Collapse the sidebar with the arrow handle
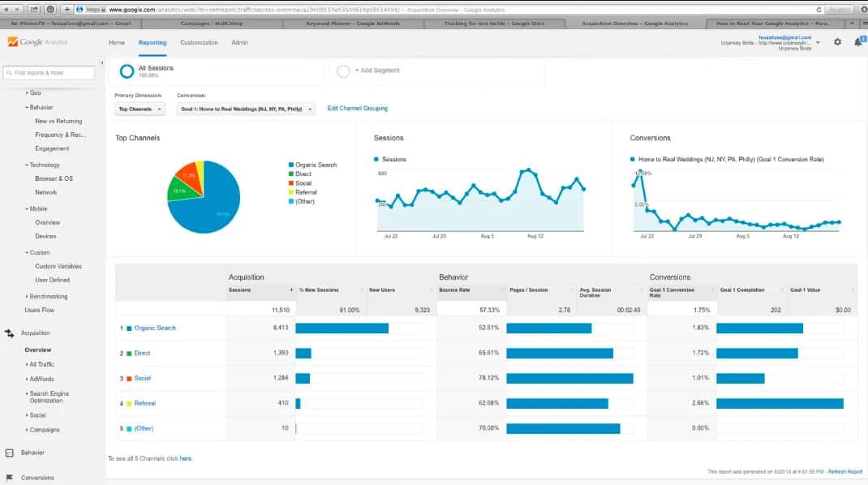The height and width of the screenshot is (485, 868). [102, 62]
